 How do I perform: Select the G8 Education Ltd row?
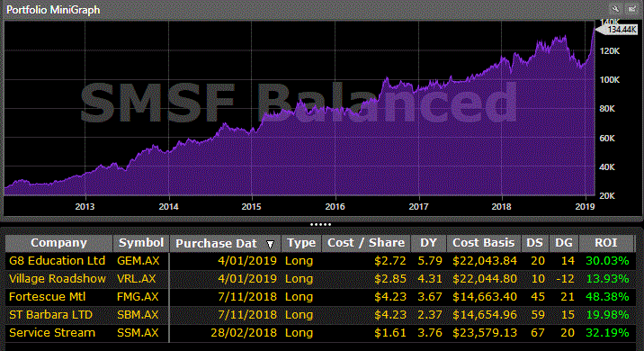click(x=320, y=261)
